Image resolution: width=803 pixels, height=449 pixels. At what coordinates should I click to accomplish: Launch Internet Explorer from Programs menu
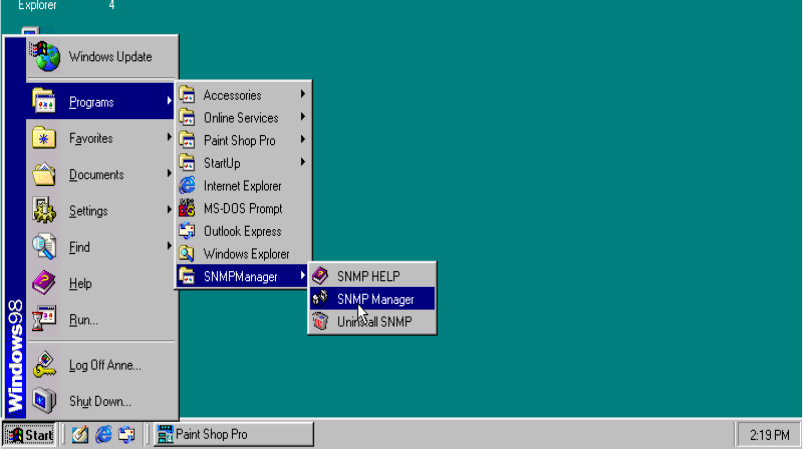click(243, 185)
